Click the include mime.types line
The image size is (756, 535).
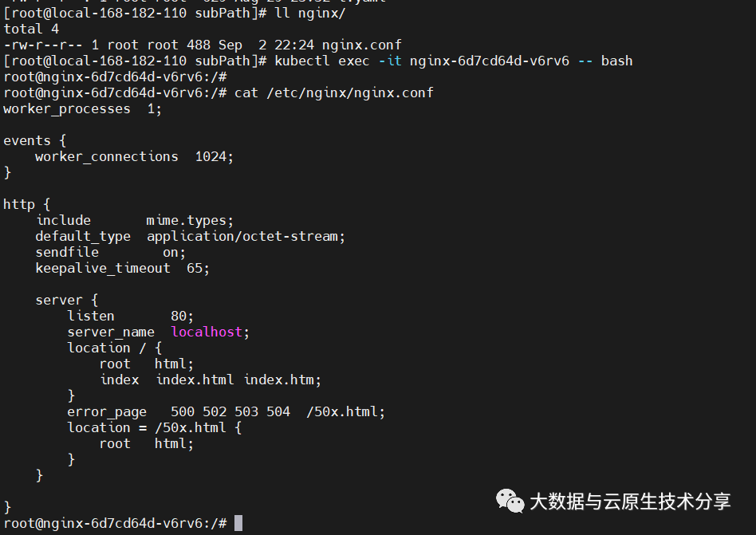pyautogui.click(x=135, y=220)
